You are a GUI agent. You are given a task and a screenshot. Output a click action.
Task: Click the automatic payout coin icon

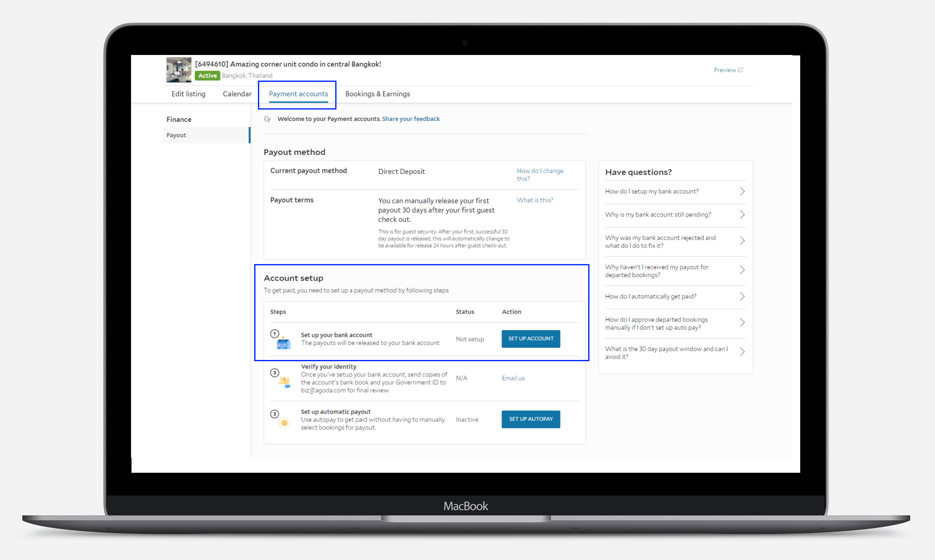pos(284,423)
